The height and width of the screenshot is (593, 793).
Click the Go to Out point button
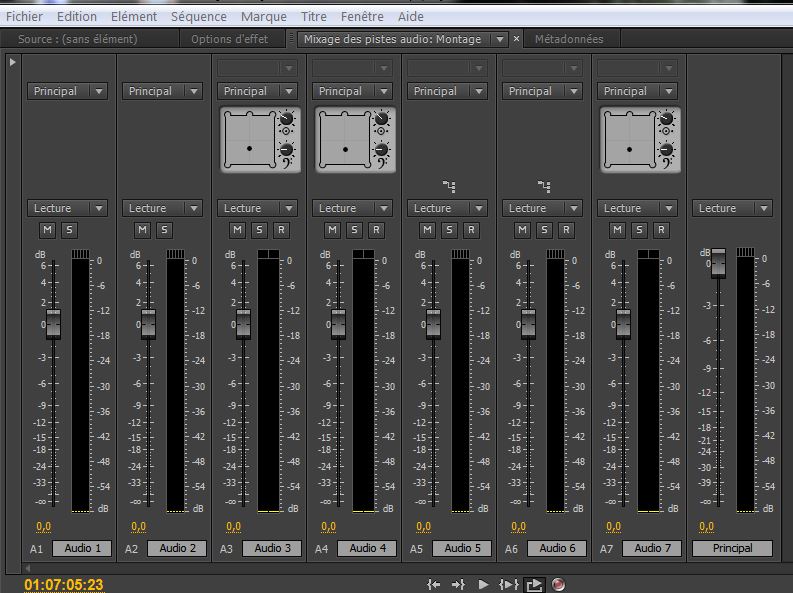pyautogui.click(x=458, y=584)
